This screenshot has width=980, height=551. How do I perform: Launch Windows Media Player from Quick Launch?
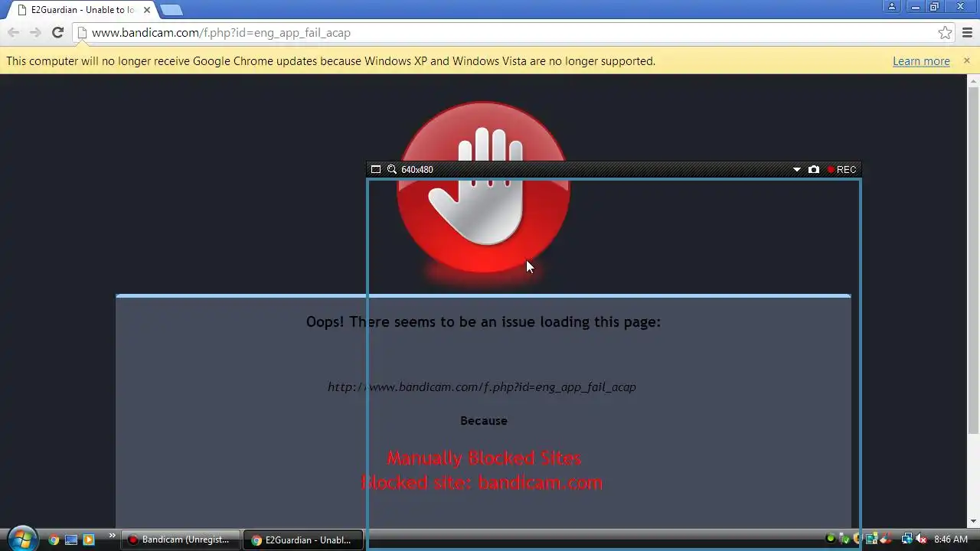point(88,540)
